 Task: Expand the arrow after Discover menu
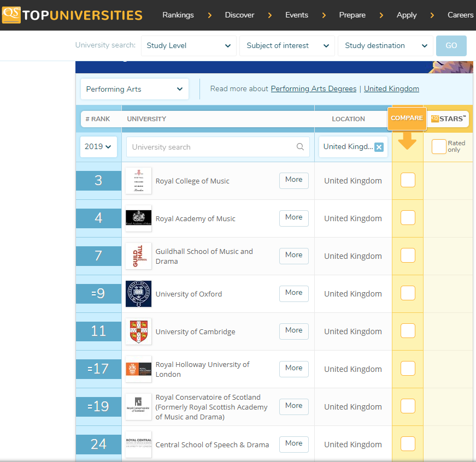click(269, 15)
